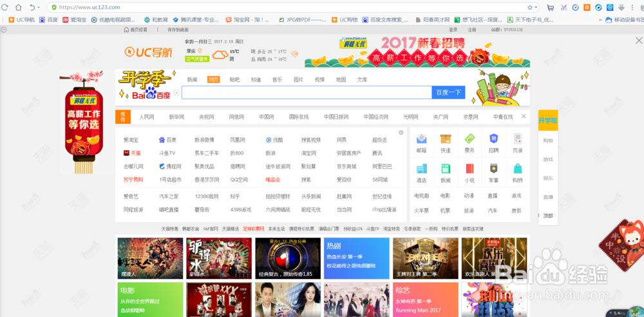644x317 pixels.
Task: Click the back arrow in browser toolbar
Action: click(x=32, y=7)
